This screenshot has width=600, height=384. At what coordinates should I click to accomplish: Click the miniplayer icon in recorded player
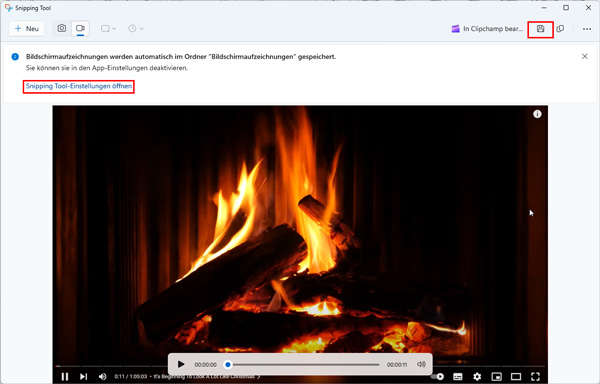[x=496, y=377]
